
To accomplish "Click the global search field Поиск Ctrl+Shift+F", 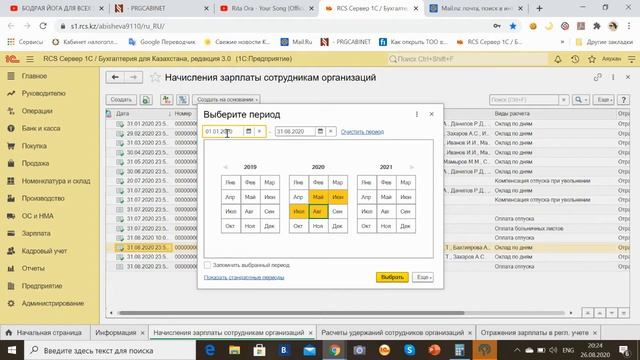I will 467,59.
